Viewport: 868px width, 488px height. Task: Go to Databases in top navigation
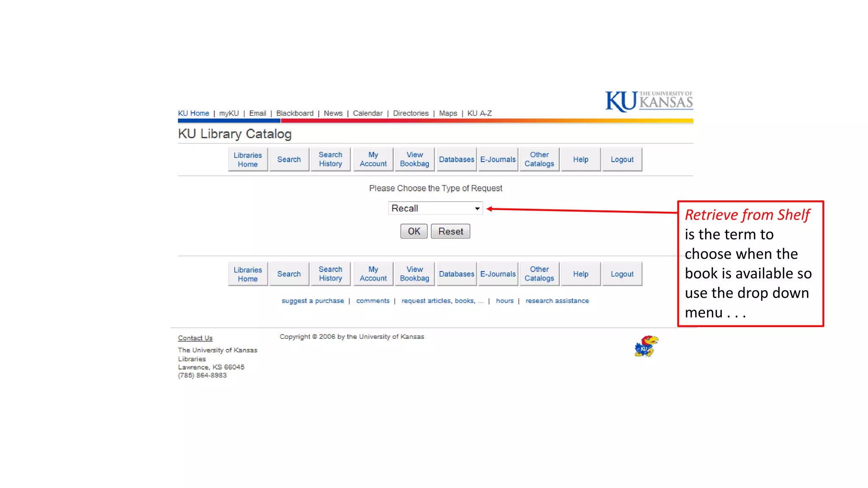pyautogui.click(x=456, y=160)
